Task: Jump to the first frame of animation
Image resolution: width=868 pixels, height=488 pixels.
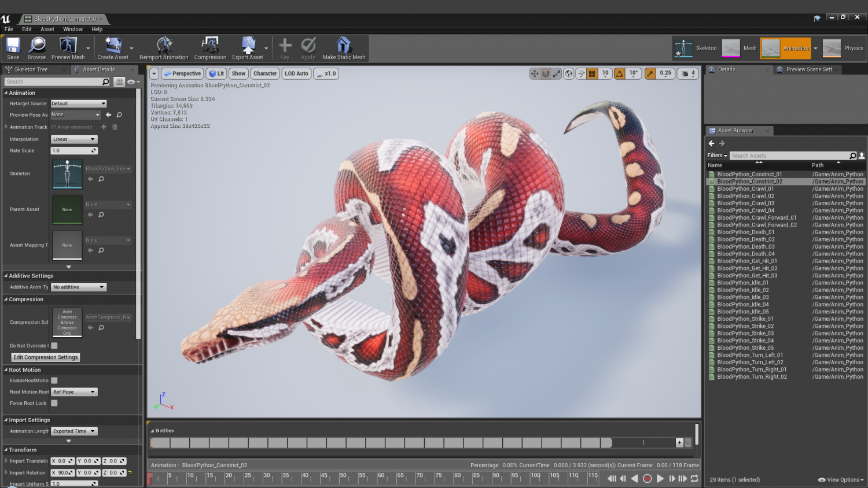Action: (612, 479)
